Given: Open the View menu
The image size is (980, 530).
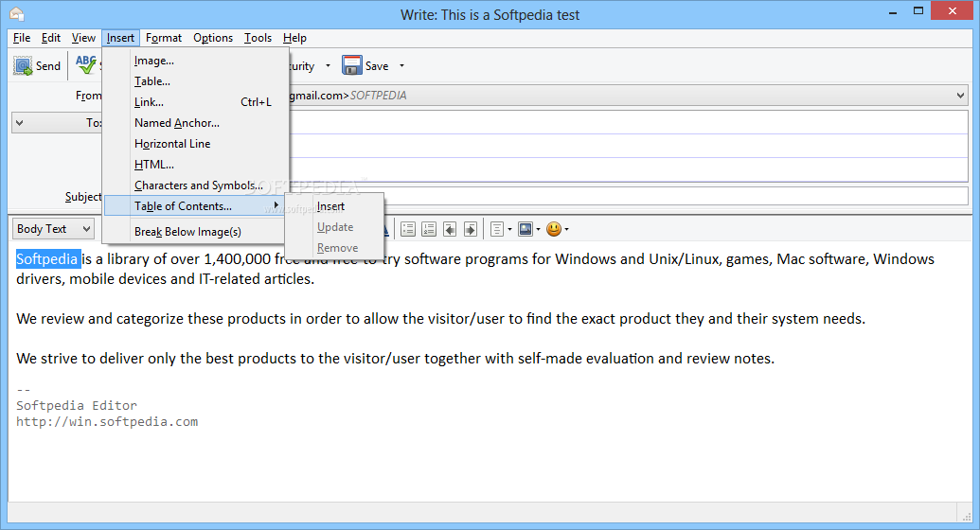Looking at the screenshot, I should coord(83,38).
